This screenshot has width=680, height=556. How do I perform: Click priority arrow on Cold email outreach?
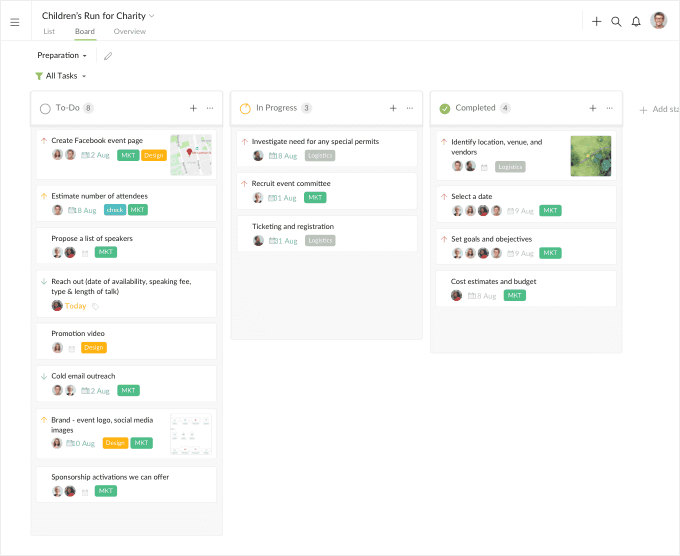pyautogui.click(x=44, y=376)
